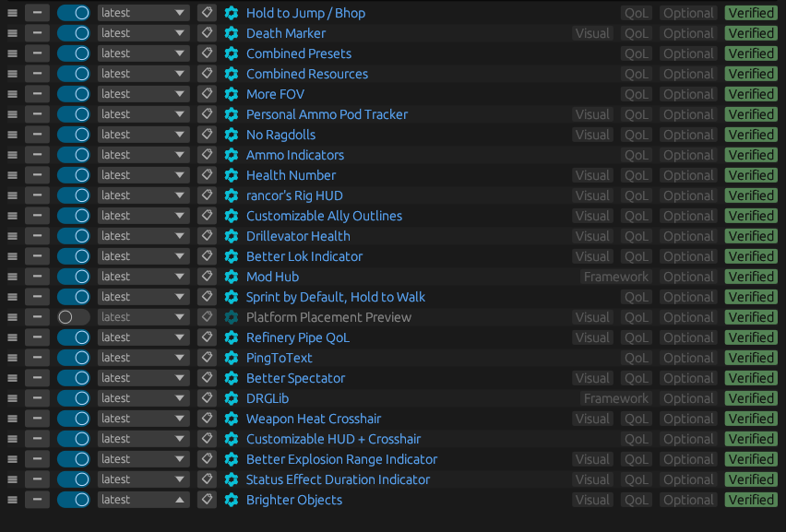
Task: Click the tag icon in Weapon Heat Crosshair row
Action: tap(207, 419)
